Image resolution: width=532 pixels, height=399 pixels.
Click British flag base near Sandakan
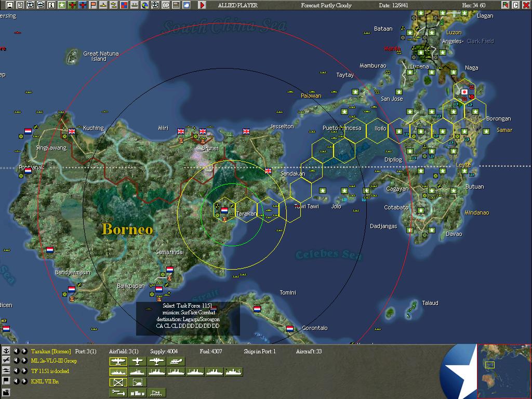(x=268, y=170)
